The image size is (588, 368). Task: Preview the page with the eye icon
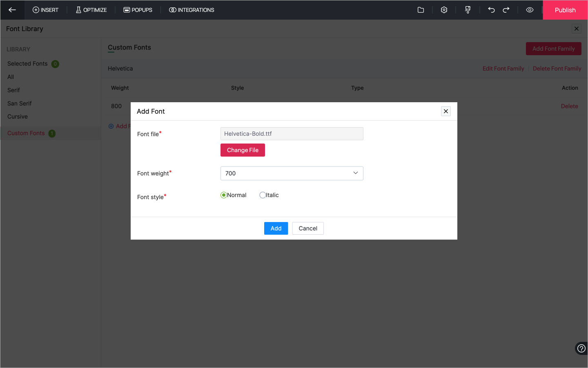530,10
